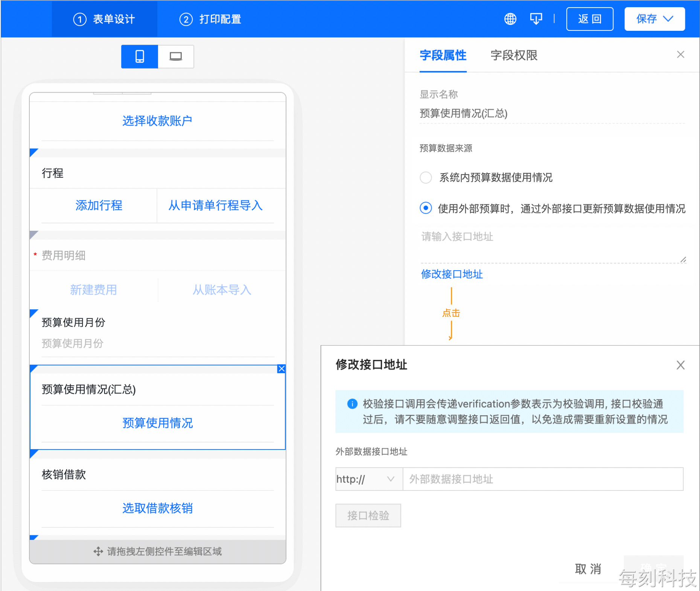Click the 预算使用月份 input placeholder
Viewport: 700px width, 591px height.
pos(73,343)
